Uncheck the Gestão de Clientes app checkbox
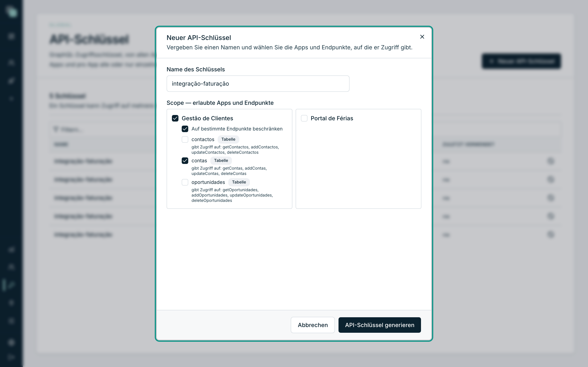 click(x=175, y=118)
